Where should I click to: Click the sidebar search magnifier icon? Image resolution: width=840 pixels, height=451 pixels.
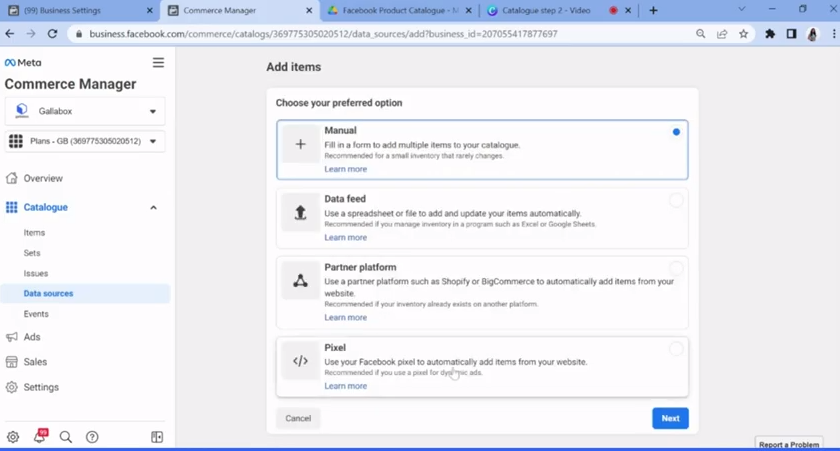pos(66,437)
